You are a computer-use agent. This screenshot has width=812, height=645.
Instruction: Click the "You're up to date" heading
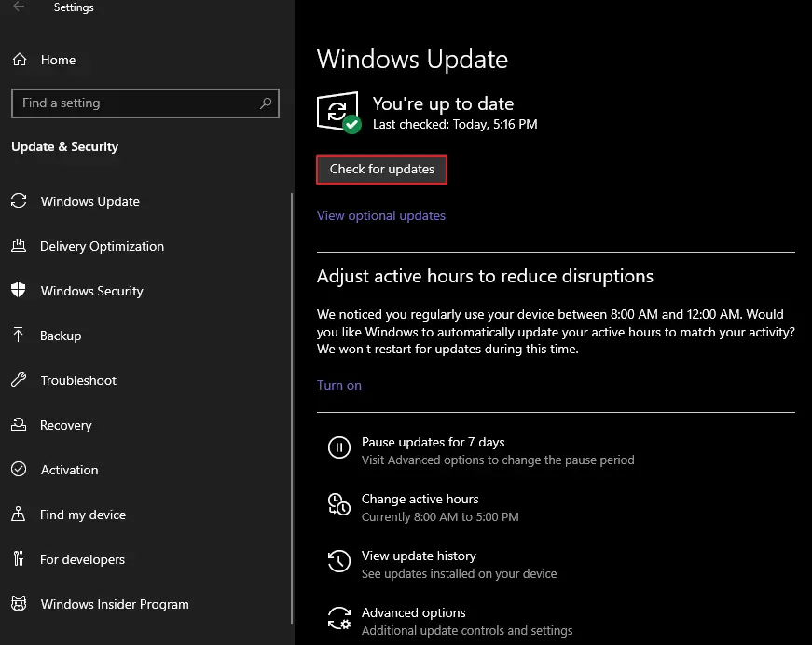pos(443,103)
